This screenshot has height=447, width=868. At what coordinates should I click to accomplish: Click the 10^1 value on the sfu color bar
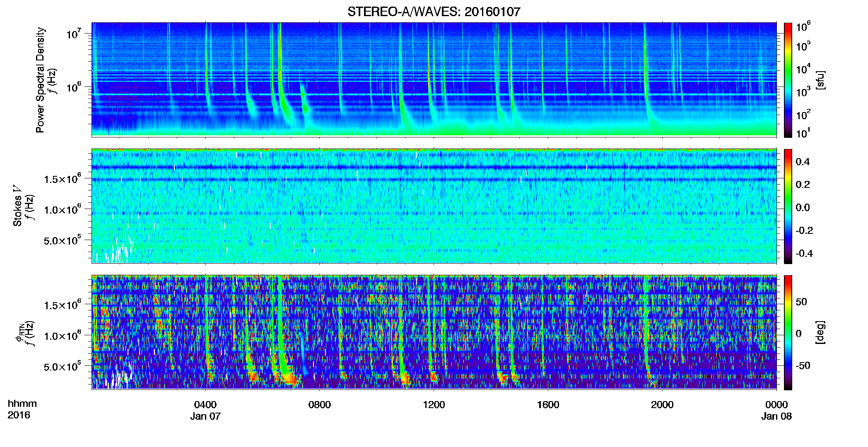pos(803,133)
